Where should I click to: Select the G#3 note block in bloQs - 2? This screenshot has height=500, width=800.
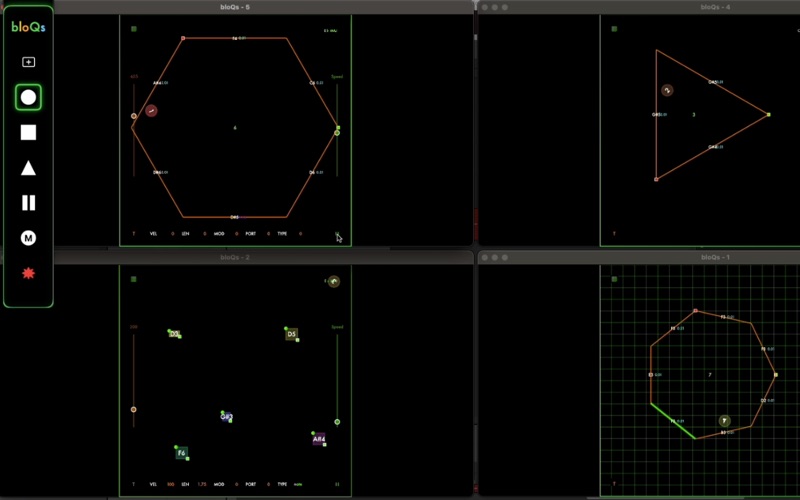tap(227, 417)
